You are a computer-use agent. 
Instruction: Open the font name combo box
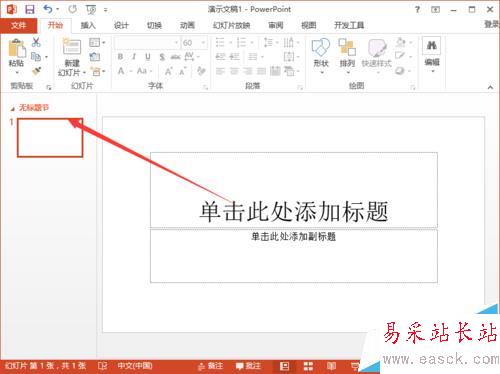click(147, 43)
